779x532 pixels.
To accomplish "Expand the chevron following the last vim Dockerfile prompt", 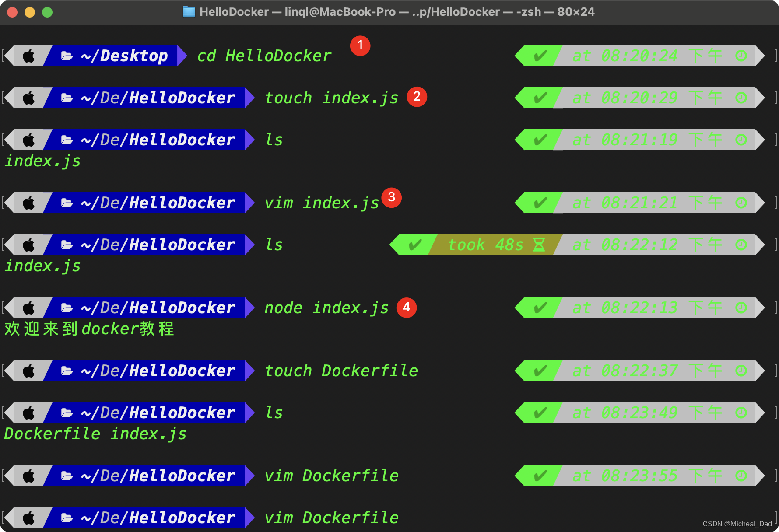I will pyautogui.click(x=249, y=517).
